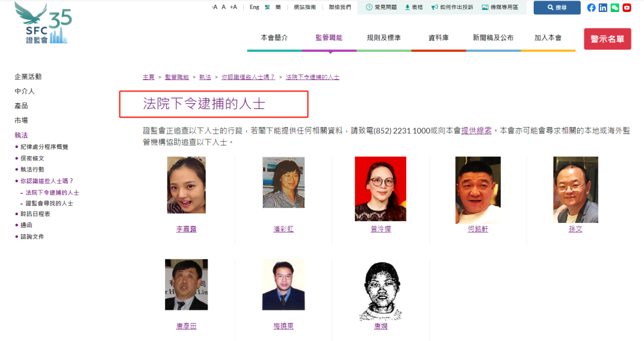Switch language to Eng
The image size is (644, 341).
click(x=254, y=7)
